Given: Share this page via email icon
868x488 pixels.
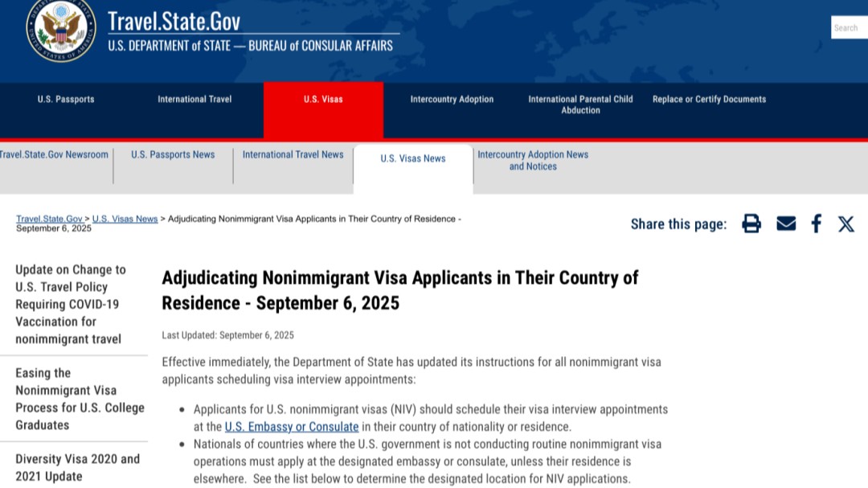Looking at the screenshot, I should [786, 223].
